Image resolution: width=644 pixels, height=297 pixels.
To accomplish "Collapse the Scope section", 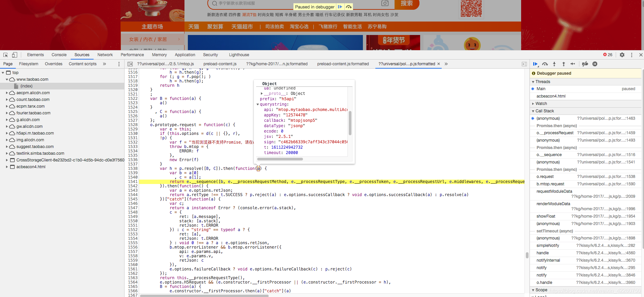I will (533, 290).
